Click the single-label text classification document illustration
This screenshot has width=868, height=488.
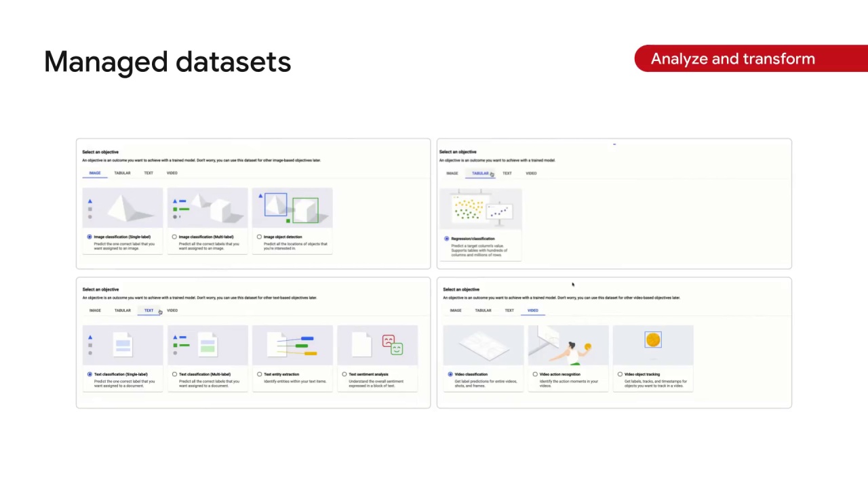123,346
